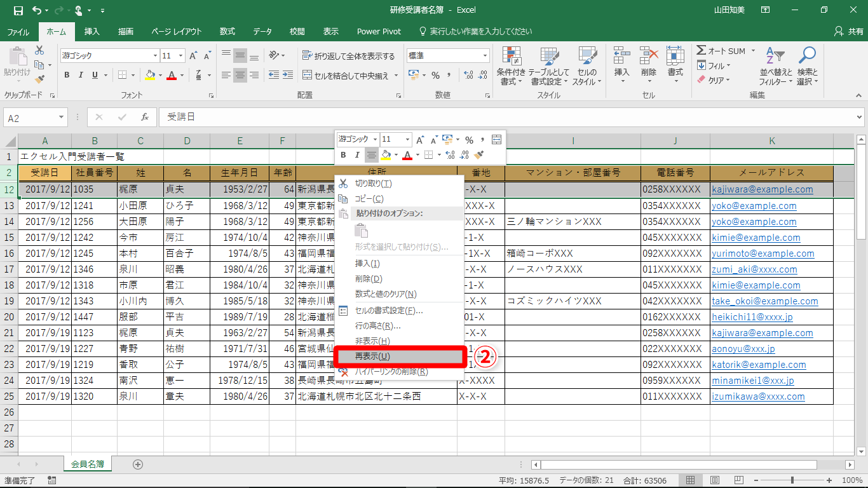This screenshot has height=488, width=868.
Task: Toggle center alignment in the ribbon
Action: pyautogui.click(x=240, y=76)
